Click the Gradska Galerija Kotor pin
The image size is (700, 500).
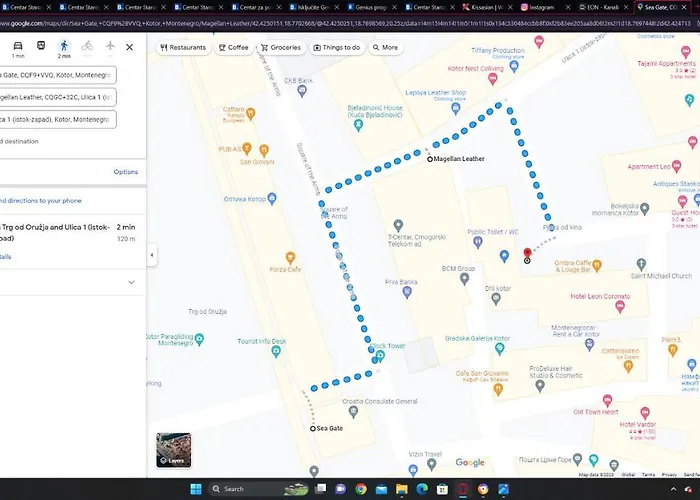(x=500, y=349)
